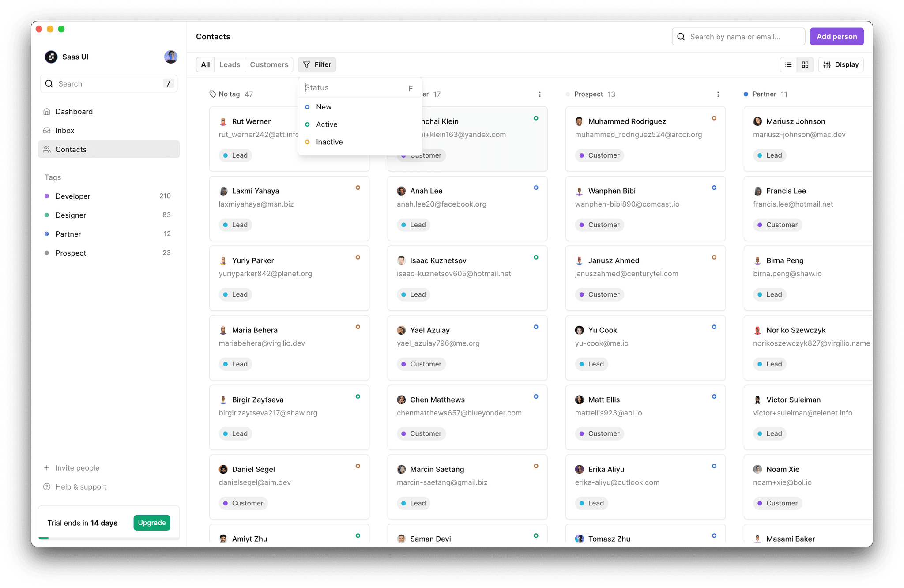Image resolution: width=904 pixels, height=588 pixels.
Task: Click the Saas UI logo icon
Action: tap(51, 57)
